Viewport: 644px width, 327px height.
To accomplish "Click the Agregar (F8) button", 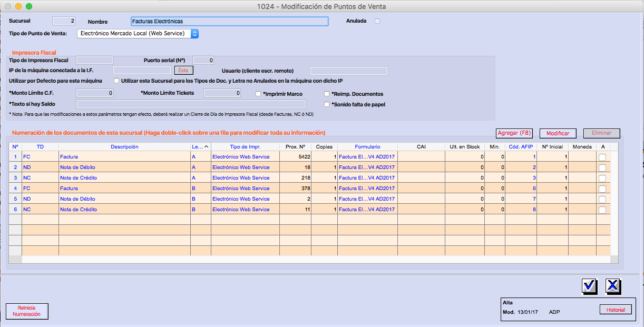I will [514, 133].
